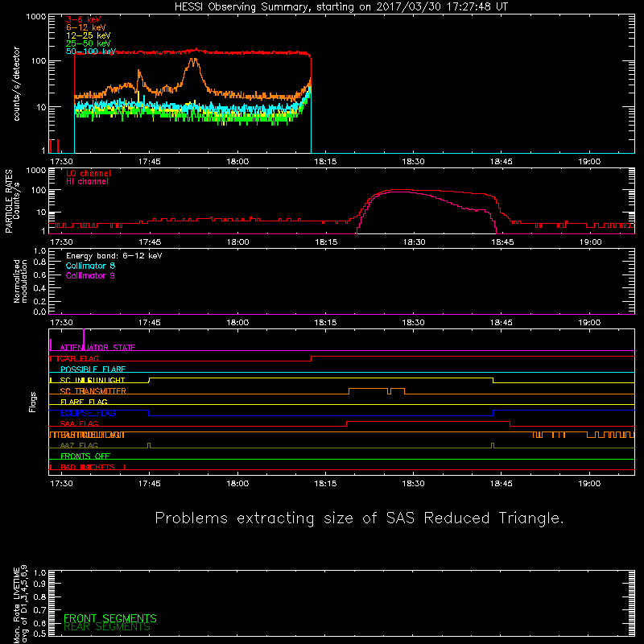The height and width of the screenshot is (644, 644).
Task: Click the POSSIBLE FLARE flag label
Action: click(93, 369)
